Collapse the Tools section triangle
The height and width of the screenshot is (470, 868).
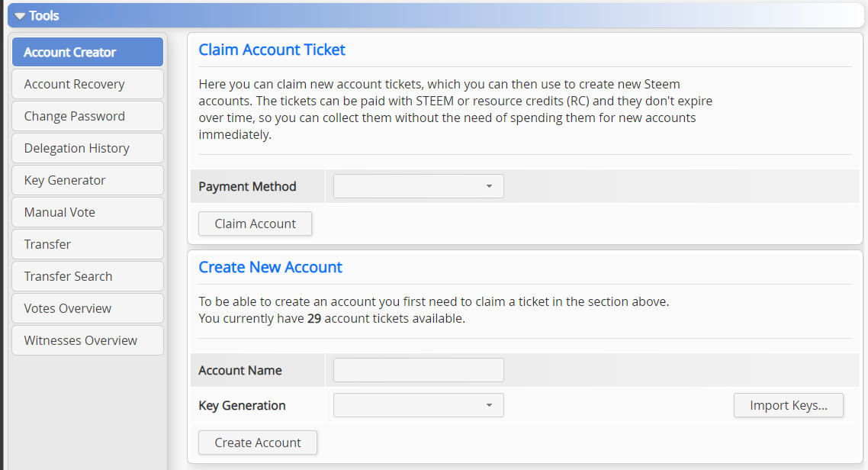[20, 16]
